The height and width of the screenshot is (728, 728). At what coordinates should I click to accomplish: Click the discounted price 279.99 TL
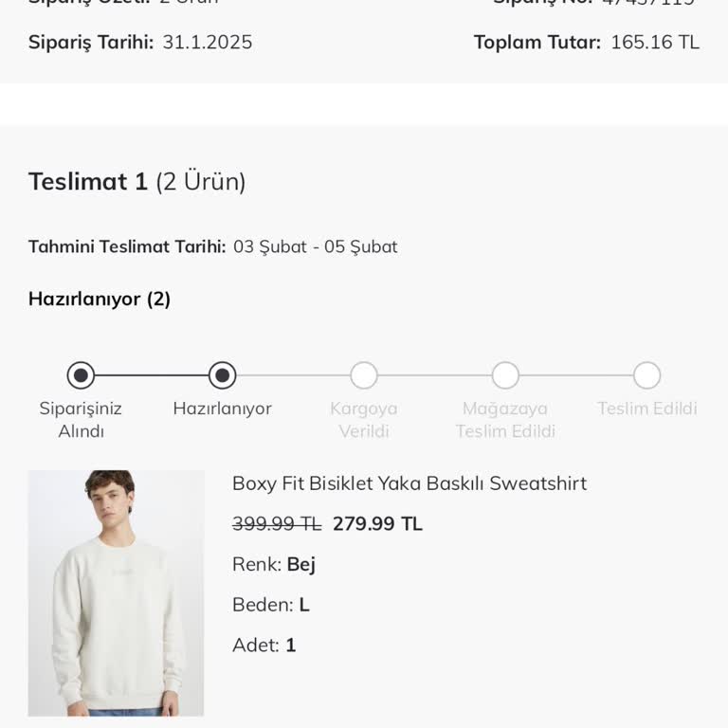click(377, 524)
